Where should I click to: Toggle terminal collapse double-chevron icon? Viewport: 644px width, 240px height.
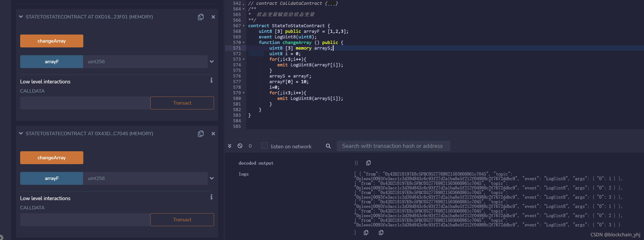click(x=230, y=146)
